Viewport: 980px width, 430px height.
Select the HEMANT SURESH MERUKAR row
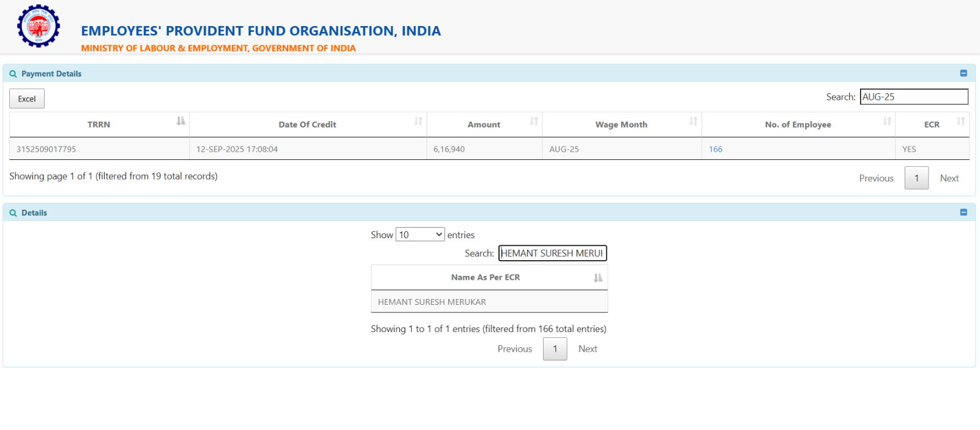click(x=489, y=302)
